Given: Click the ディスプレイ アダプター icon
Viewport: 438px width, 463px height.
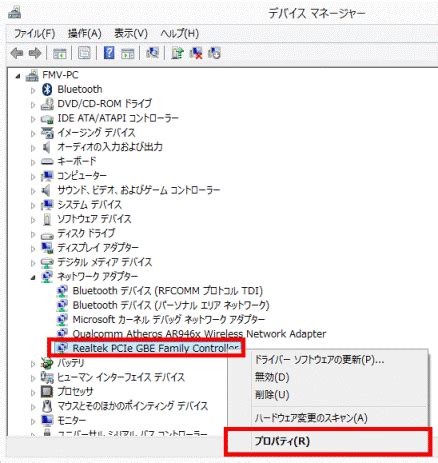Looking at the screenshot, I should point(47,248).
